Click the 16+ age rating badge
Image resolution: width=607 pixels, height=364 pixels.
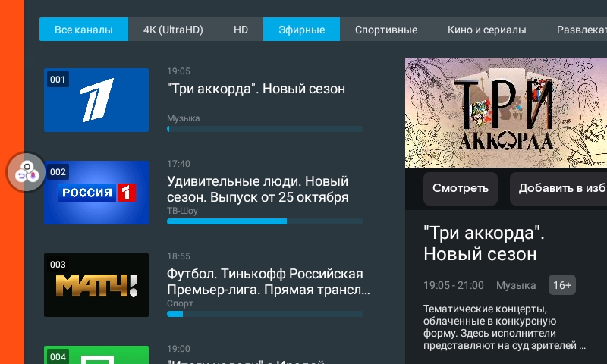[x=562, y=285]
